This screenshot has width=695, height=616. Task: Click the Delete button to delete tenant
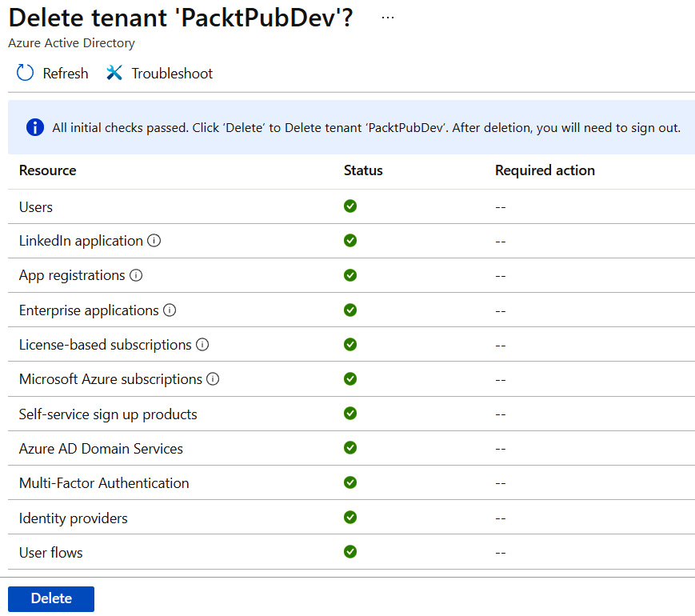click(x=51, y=598)
